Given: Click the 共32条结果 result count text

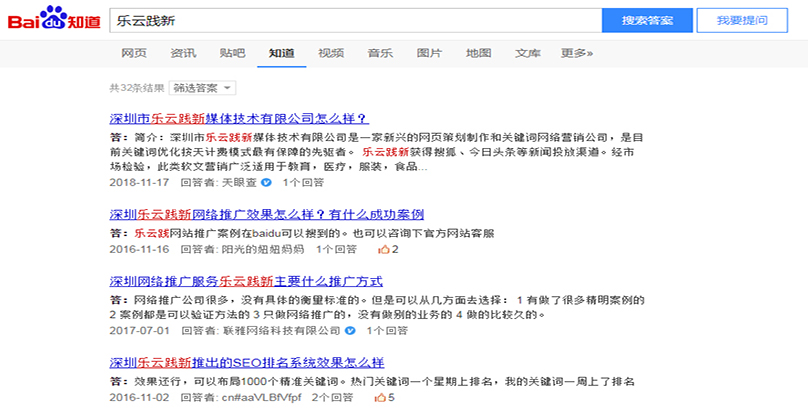Looking at the screenshot, I should (137, 88).
